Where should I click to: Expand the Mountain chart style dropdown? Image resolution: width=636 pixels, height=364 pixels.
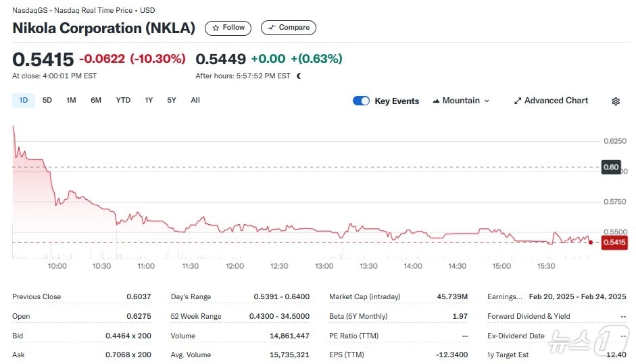pos(487,101)
